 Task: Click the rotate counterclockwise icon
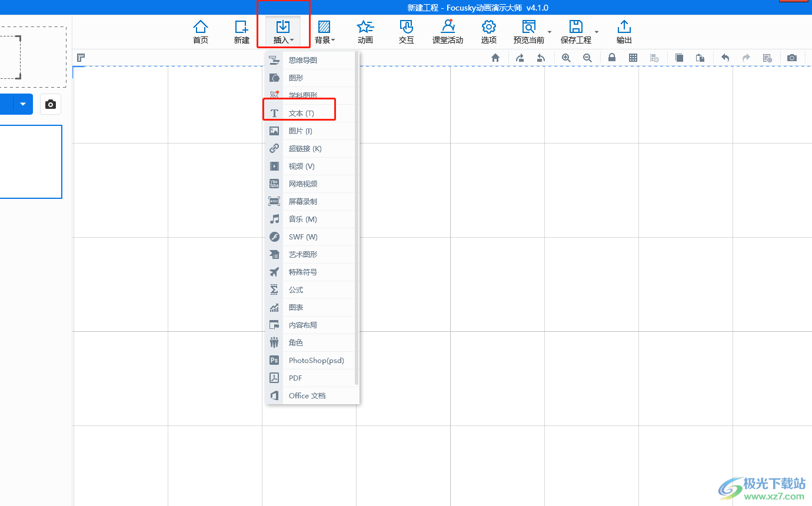pyautogui.click(x=541, y=58)
